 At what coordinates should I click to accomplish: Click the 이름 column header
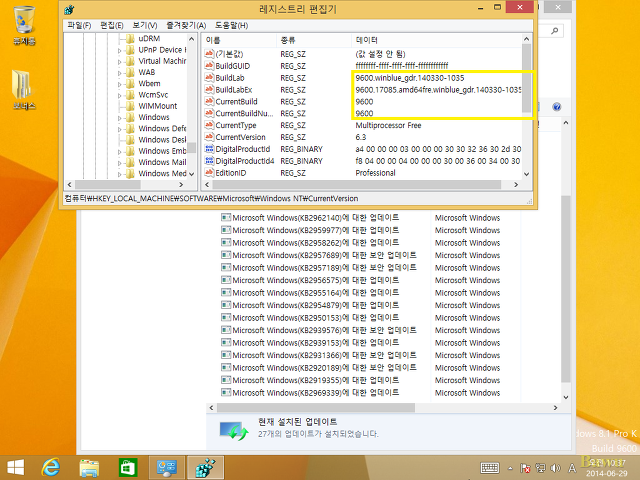[239, 40]
